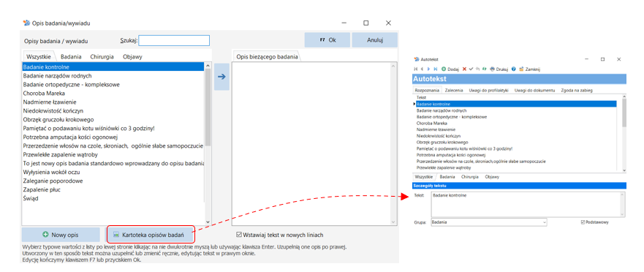This screenshot has width=644, height=272.
Task: Switch to Zalecenia tab in Autotekst
Action: tap(454, 90)
